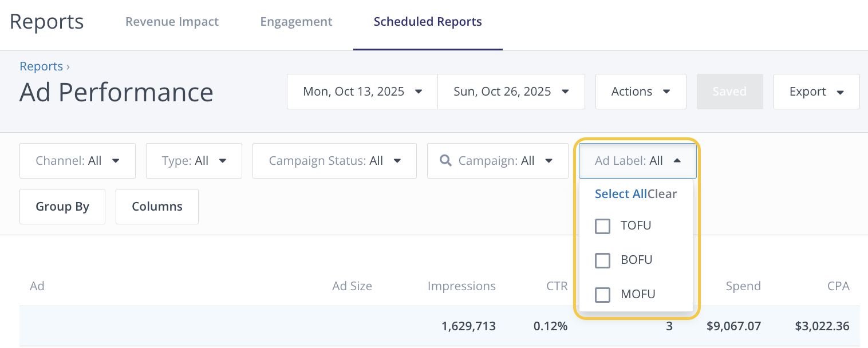Screen dimensions: 868x348
Task: Open the Actions dropdown menu
Action: tap(640, 92)
